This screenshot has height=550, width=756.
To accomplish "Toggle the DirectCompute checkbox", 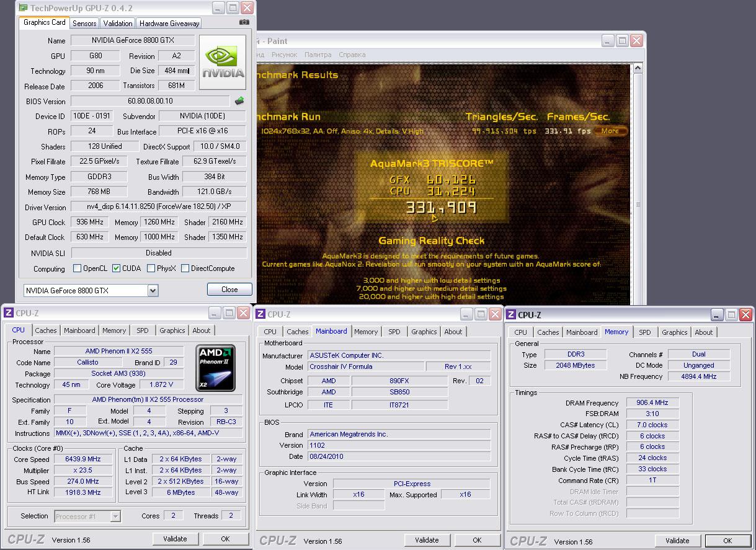I will (184, 268).
